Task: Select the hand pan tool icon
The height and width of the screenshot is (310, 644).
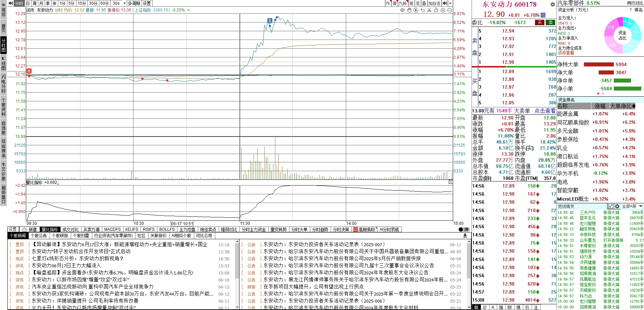Action: pos(409,10)
